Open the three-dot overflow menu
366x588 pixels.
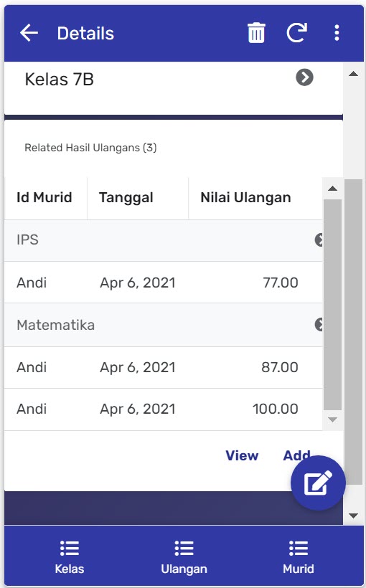point(337,33)
